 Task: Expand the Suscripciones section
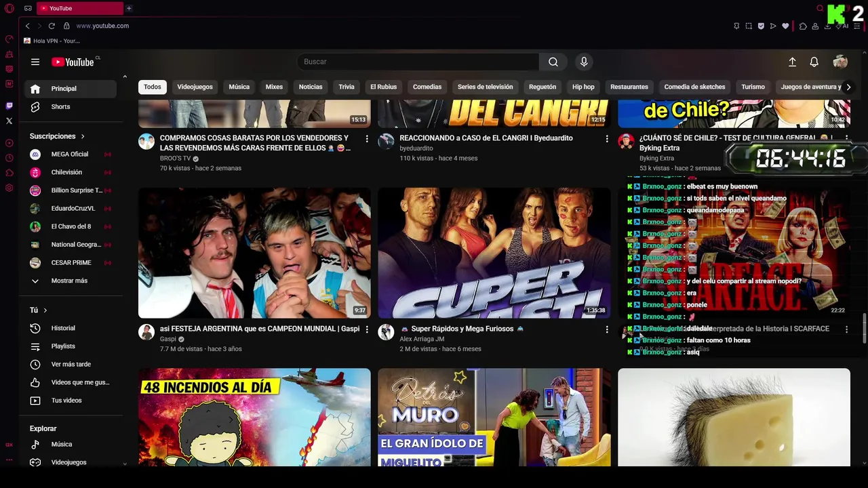coord(58,136)
